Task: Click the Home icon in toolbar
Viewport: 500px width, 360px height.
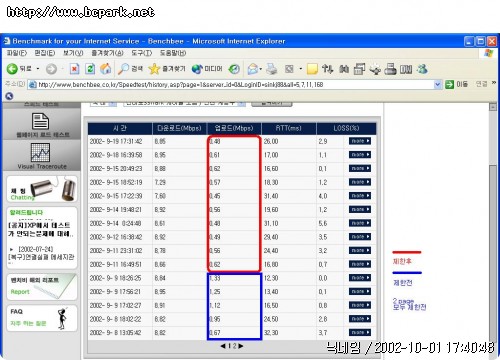Action: pyautogui.click(x=106, y=69)
